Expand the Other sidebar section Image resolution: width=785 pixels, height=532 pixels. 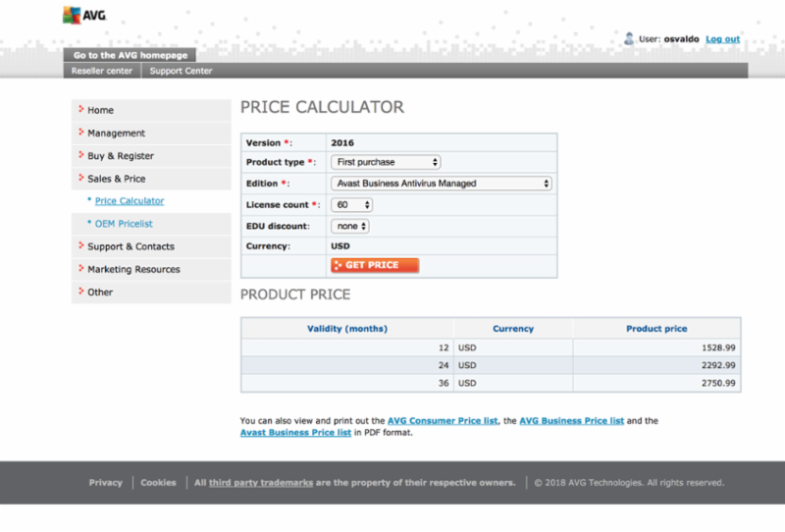100,292
